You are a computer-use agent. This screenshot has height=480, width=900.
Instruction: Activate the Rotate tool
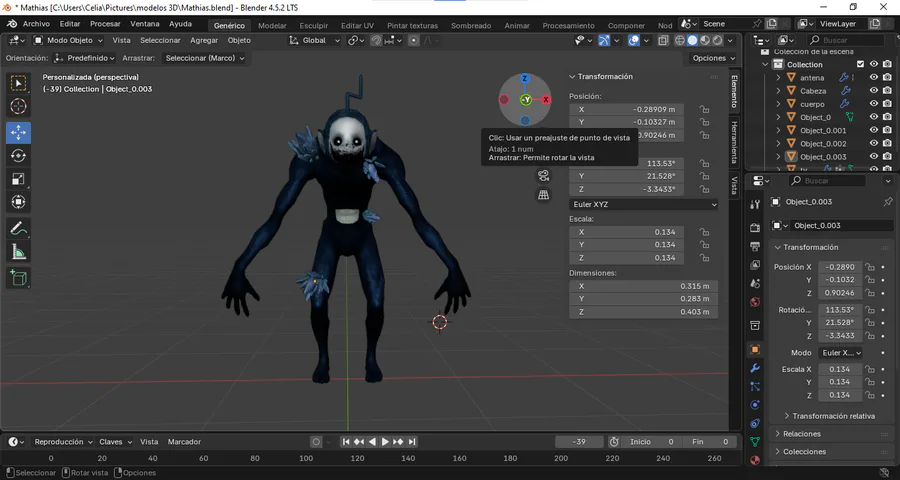pos(19,155)
